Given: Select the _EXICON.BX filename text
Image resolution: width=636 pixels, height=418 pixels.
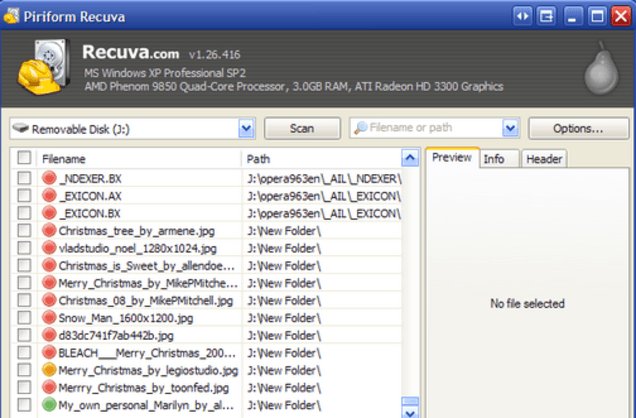Looking at the screenshot, I should click(90, 213).
